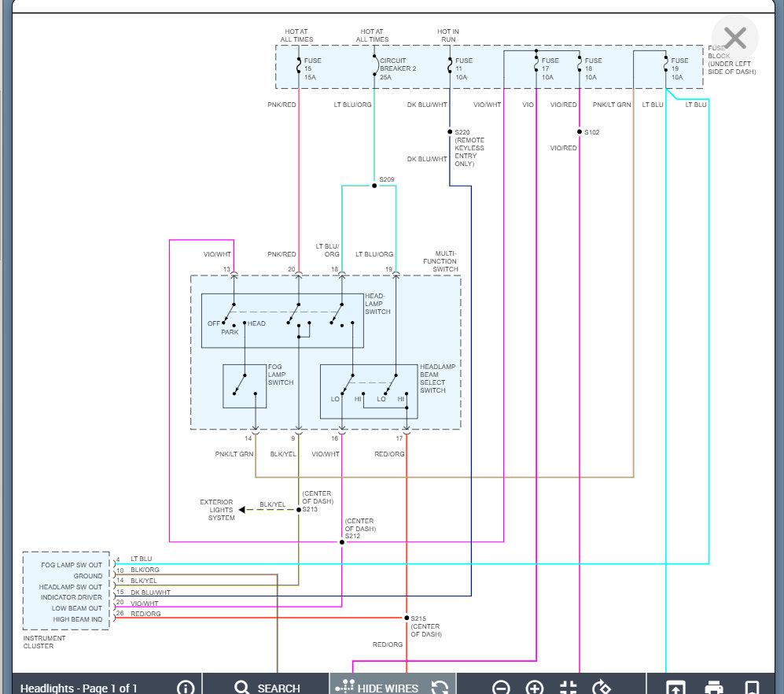This screenshot has width=784, height=694.
Task: Select the dark blue DK BLU/WHT wire at S220
Action: tap(450, 131)
